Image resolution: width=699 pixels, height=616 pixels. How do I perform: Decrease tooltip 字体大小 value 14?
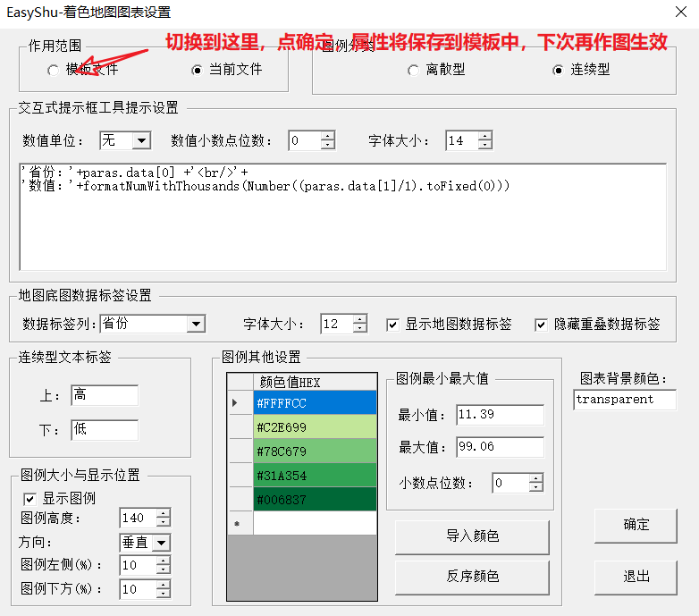(x=484, y=146)
